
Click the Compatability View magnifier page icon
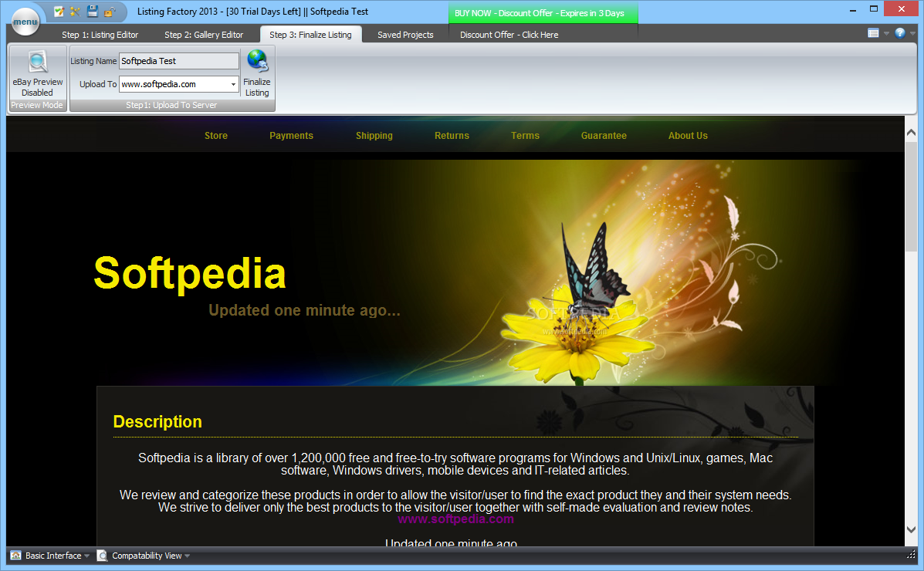[x=102, y=555]
